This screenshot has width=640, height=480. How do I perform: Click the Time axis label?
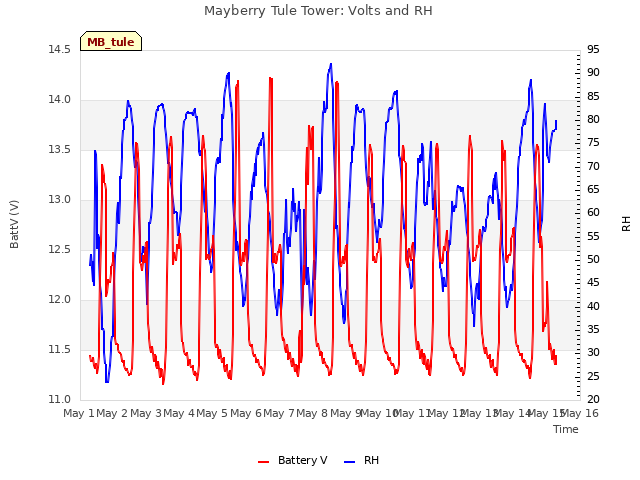pos(566,429)
